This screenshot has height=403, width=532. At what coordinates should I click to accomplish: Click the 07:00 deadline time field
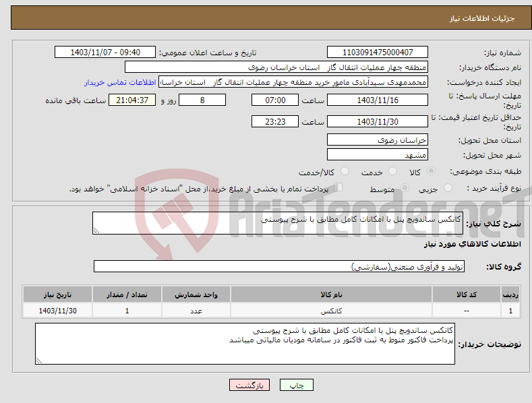click(x=275, y=100)
